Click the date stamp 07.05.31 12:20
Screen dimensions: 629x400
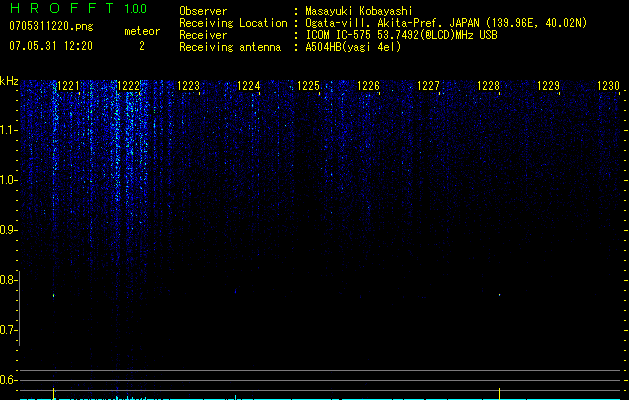pos(51,46)
